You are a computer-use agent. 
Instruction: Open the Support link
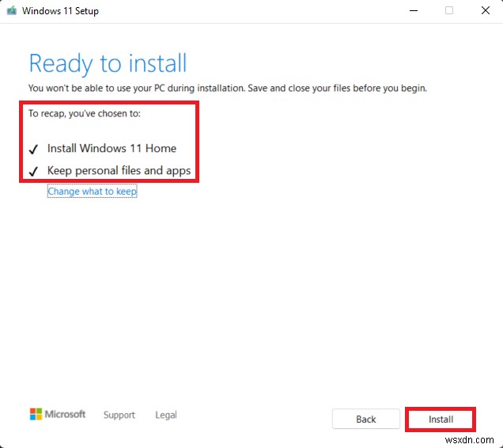coord(119,415)
